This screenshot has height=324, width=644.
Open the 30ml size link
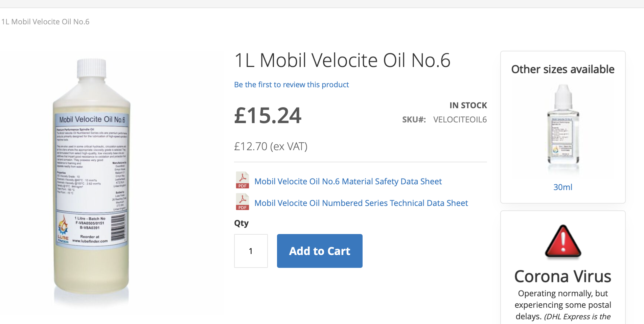[563, 187]
